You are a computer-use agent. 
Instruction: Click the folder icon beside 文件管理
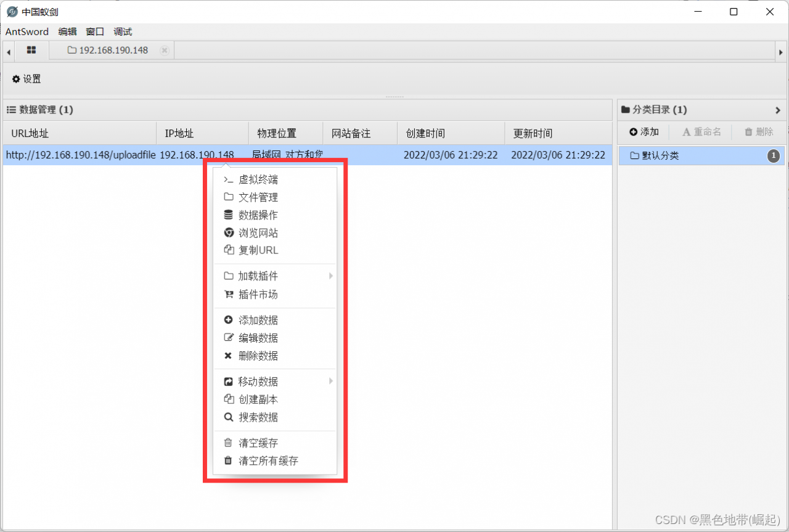[x=228, y=197]
